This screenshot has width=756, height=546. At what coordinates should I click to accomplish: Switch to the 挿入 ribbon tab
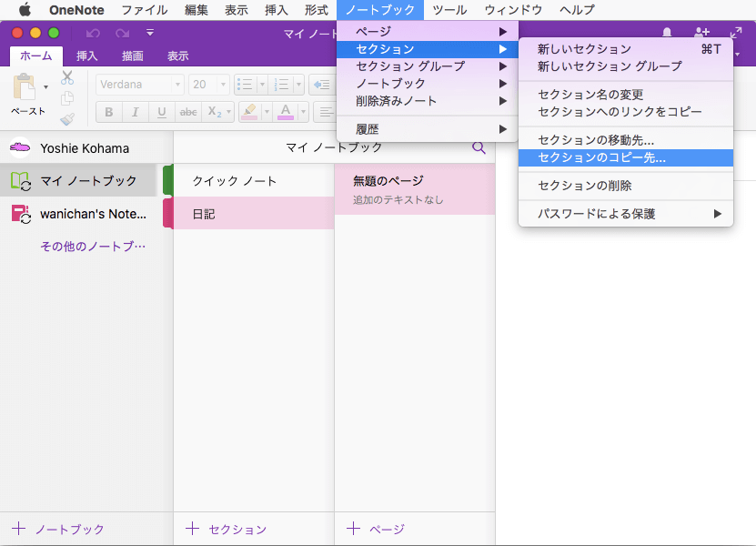pos(86,56)
